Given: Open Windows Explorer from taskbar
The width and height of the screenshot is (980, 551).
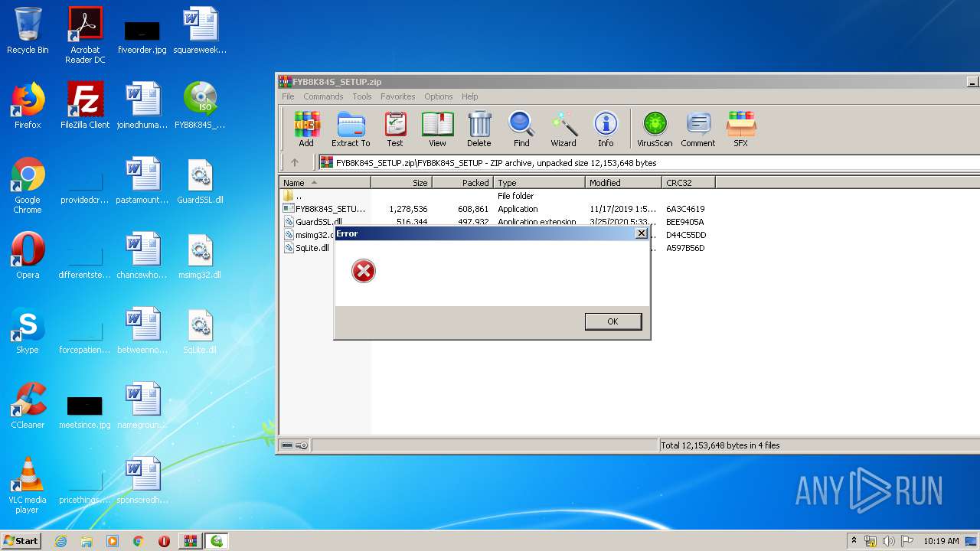Looking at the screenshot, I should click(x=87, y=541).
